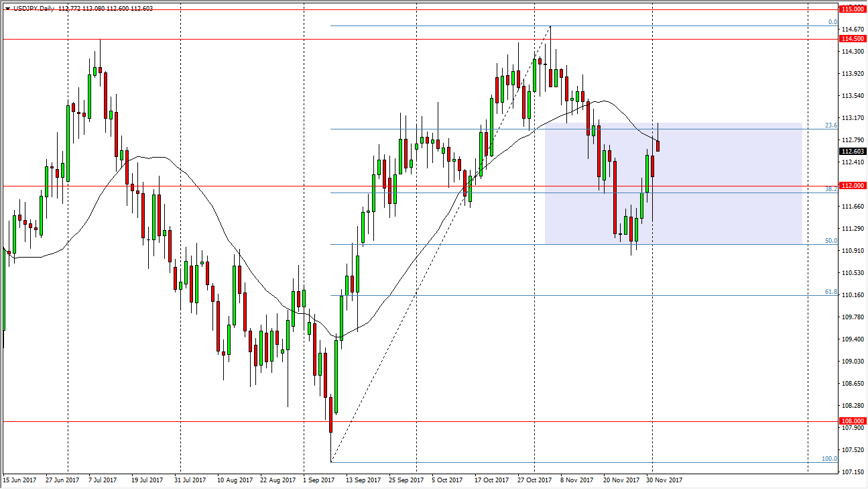
Task: Click the 110.910 price scale value
Action: tap(854, 251)
